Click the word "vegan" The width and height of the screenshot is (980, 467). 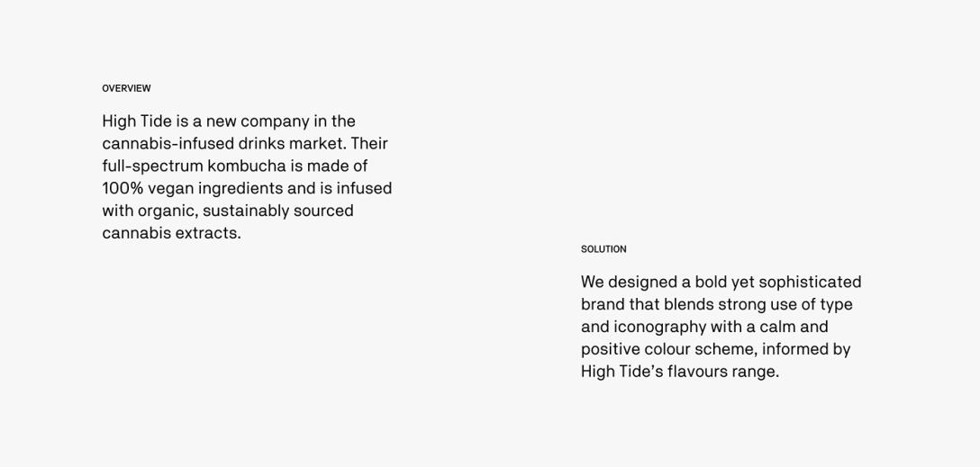click(x=171, y=188)
